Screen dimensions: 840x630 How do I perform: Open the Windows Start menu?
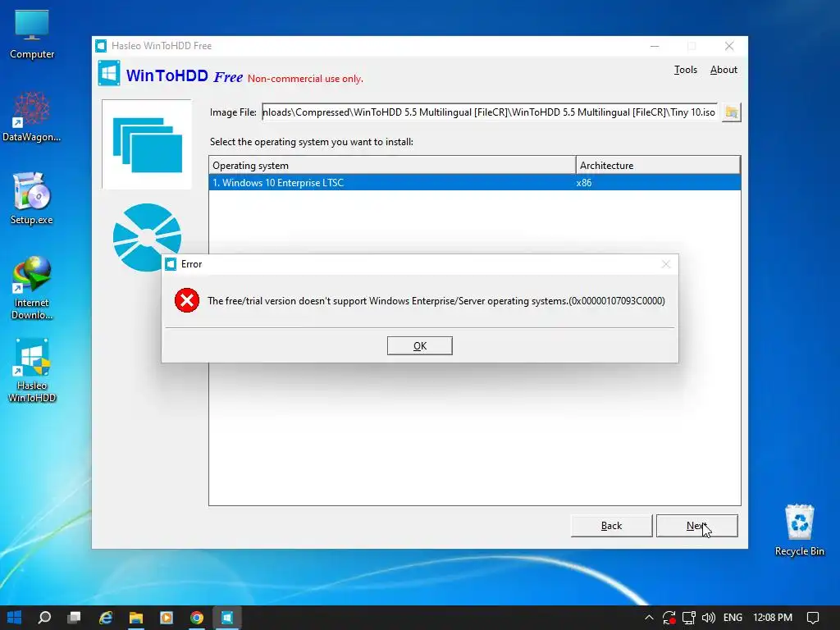point(15,618)
